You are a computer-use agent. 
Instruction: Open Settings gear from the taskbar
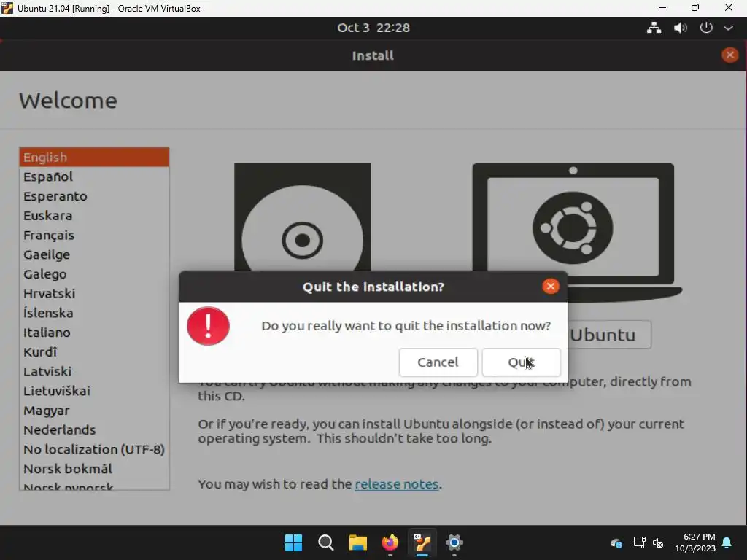point(454,542)
